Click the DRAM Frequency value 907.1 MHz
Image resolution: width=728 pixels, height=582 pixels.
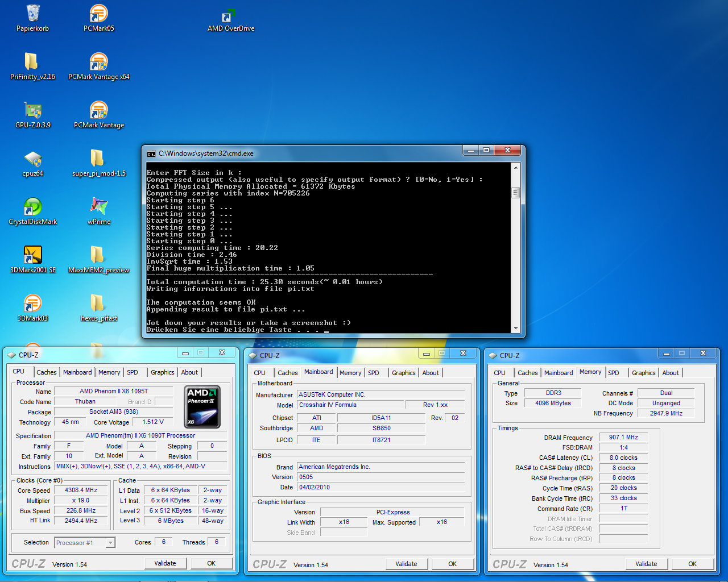(623, 438)
